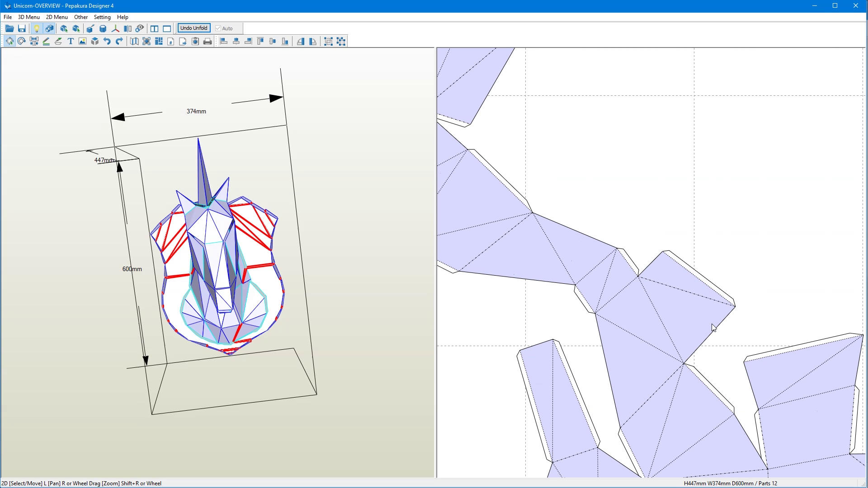
Task: Click the File menu item
Action: click(8, 17)
